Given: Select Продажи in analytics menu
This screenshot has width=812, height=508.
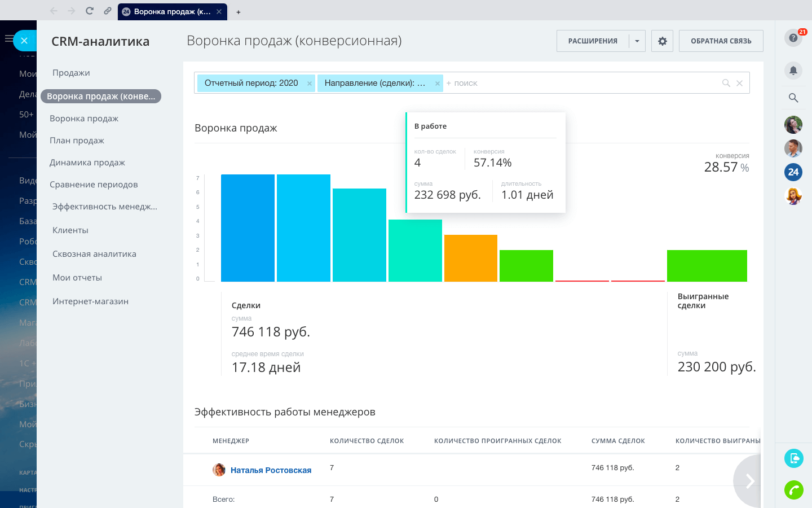Looking at the screenshot, I should [x=71, y=73].
